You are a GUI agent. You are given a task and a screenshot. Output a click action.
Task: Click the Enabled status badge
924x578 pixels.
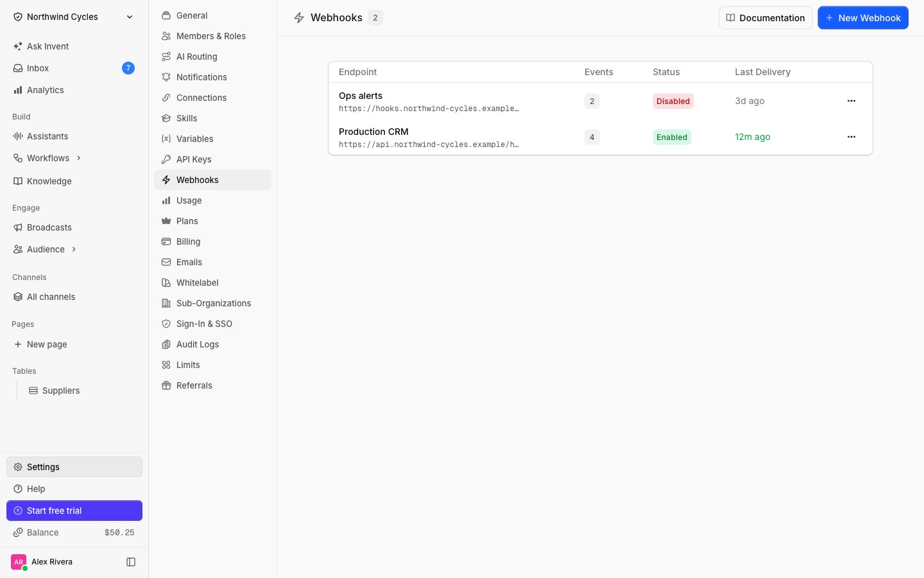(x=672, y=137)
